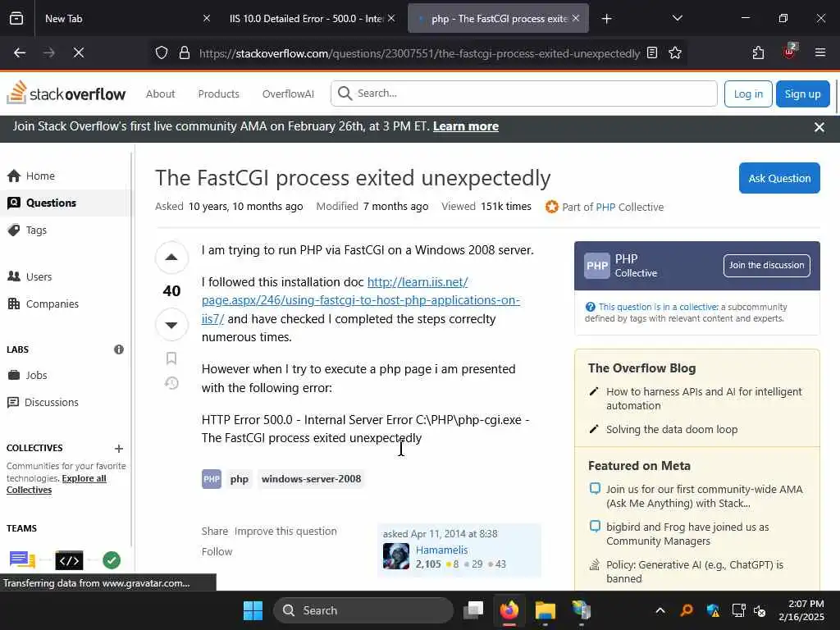The width and height of the screenshot is (840, 630).
Task: Open Discussions under Labs
Action: (64, 402)
